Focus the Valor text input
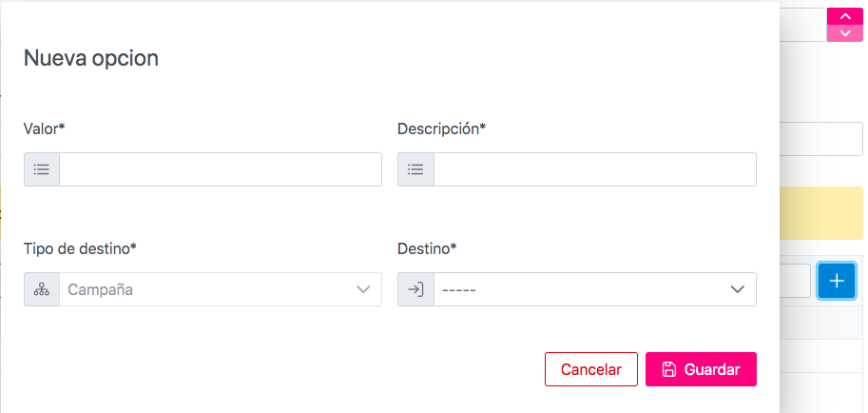The width and height of the screenshot is (868, 413). (x=220, y=169)
